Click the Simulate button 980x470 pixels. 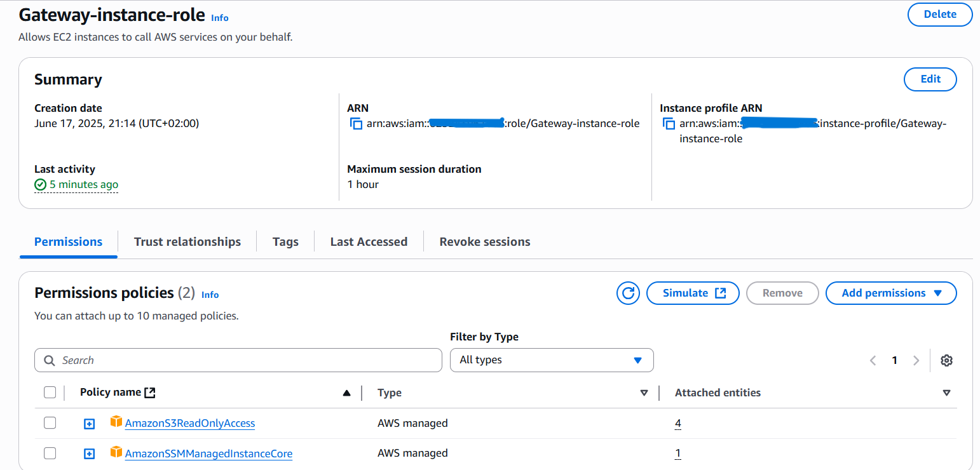pos(693,293)
